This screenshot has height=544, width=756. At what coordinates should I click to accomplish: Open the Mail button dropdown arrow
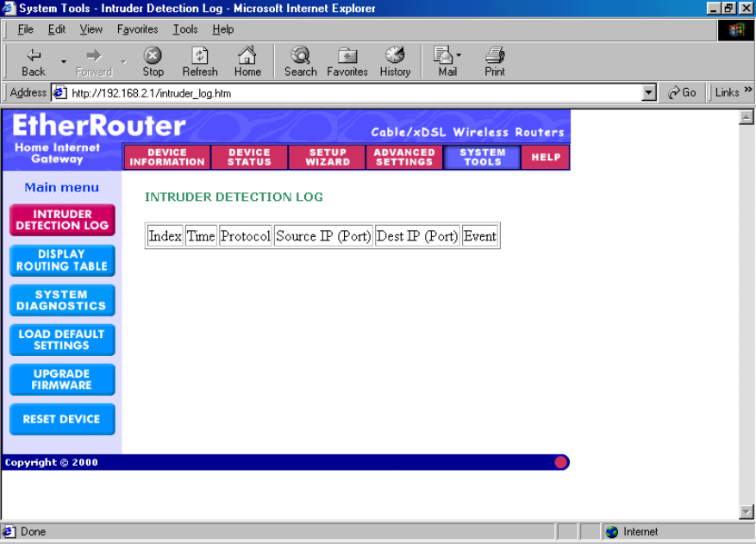coord(459,55)
